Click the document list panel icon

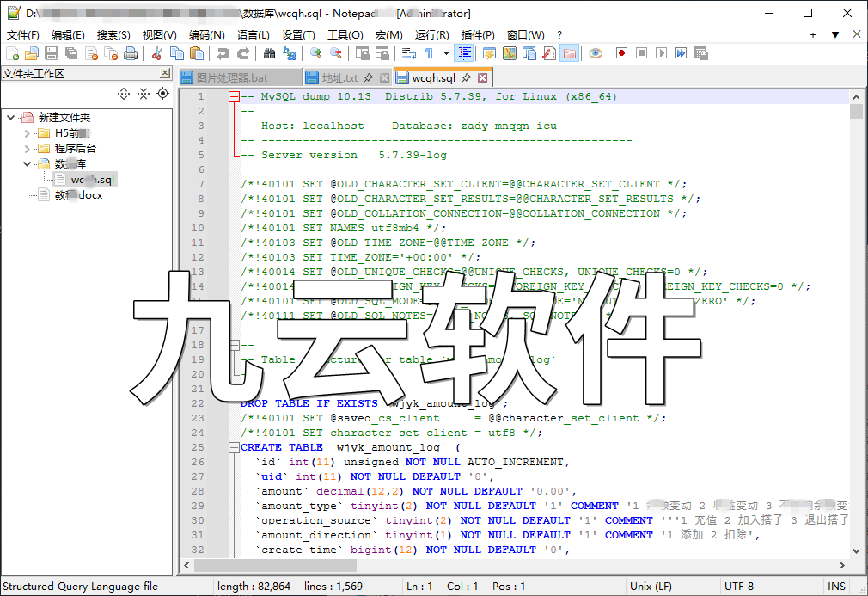click(529, 53)
